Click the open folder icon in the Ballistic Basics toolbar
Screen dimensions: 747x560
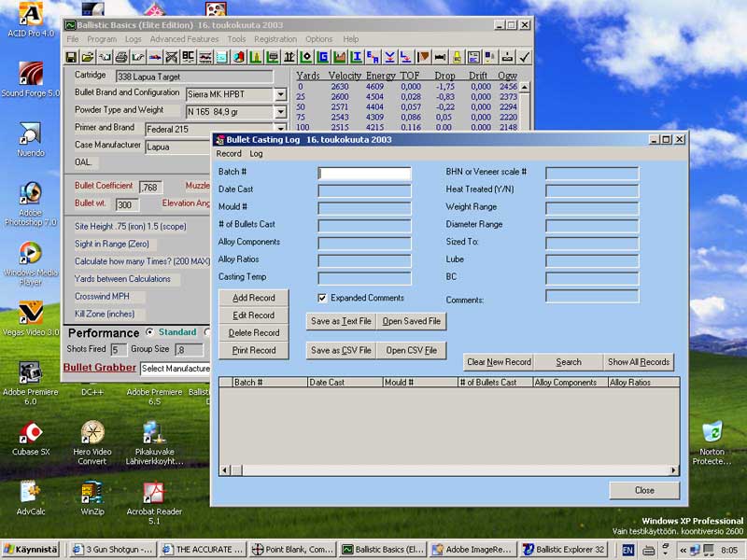coord(88,58)
